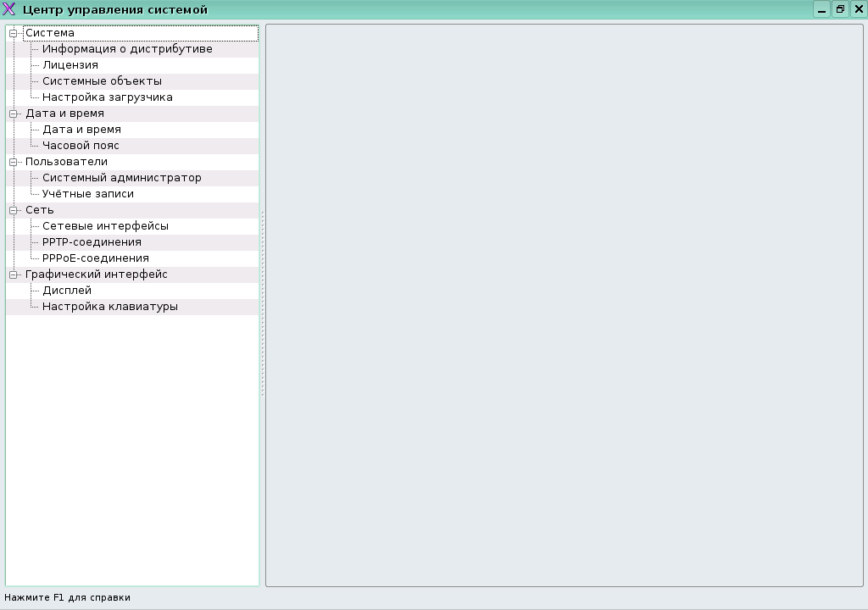Open Сетевые интерфейсы

(105, 226)
